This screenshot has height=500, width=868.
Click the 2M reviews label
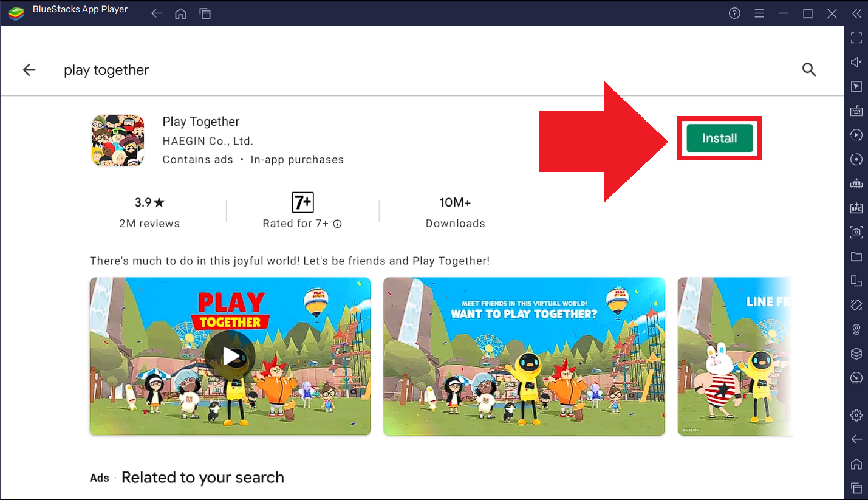click(x=149, y=224)
